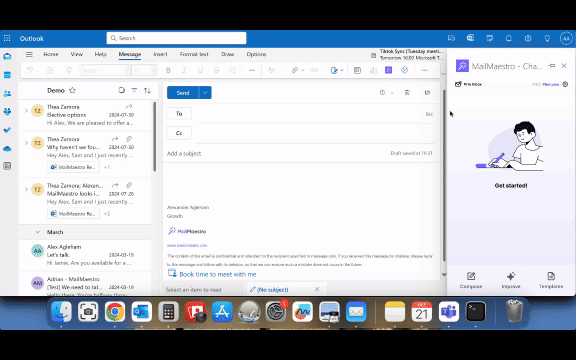Open Notifications bell in header
The image size is (576, 360).
[509, 38]
